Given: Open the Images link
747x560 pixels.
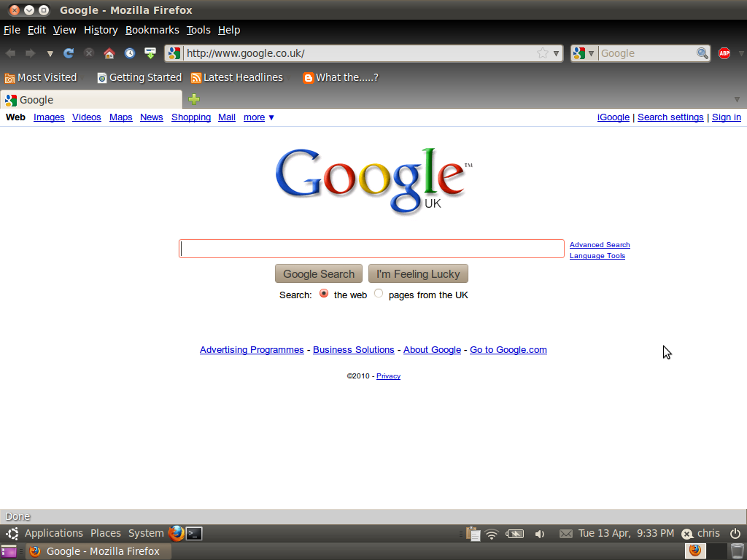Looking at the screenshot, I should 49,117.
